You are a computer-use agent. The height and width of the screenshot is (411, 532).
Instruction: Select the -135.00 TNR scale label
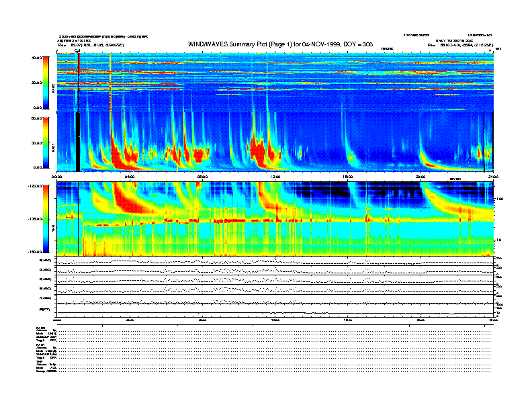pos(36,219)
